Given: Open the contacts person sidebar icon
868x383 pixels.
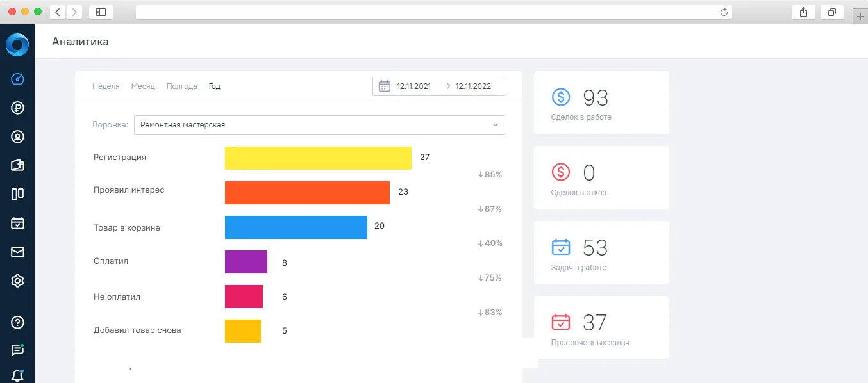Looking at the screenshot, I should point(17,136).
